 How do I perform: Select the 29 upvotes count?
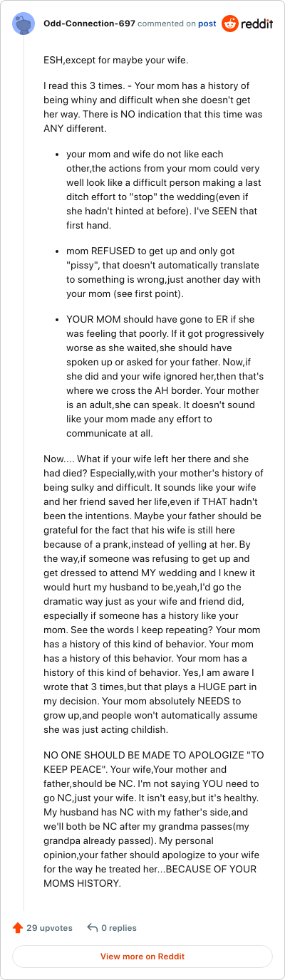pyautogui.click(x=49, y=928)
